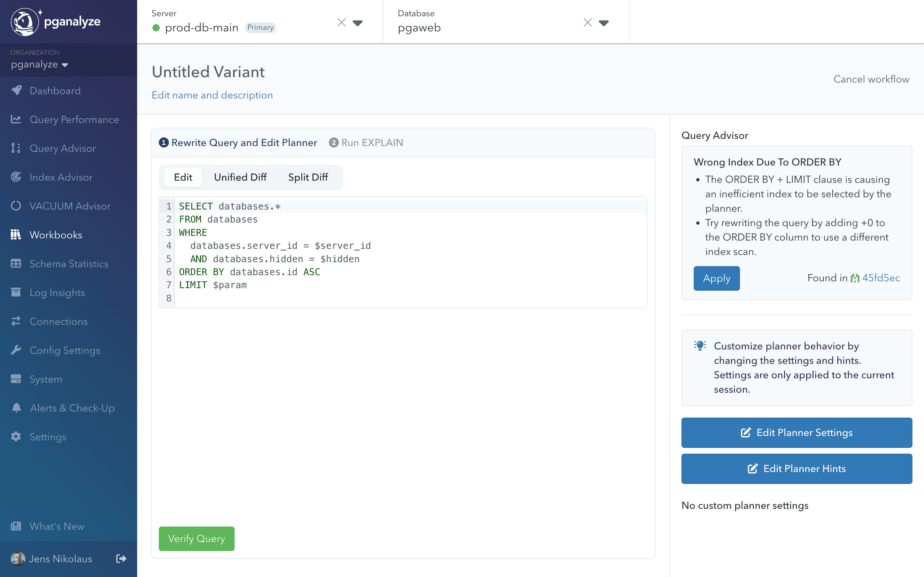Image resolution: width=924 pixels, height=577 pixels.
Task: Open VACUUM Advisor circle icon
Action: (16, 206)
